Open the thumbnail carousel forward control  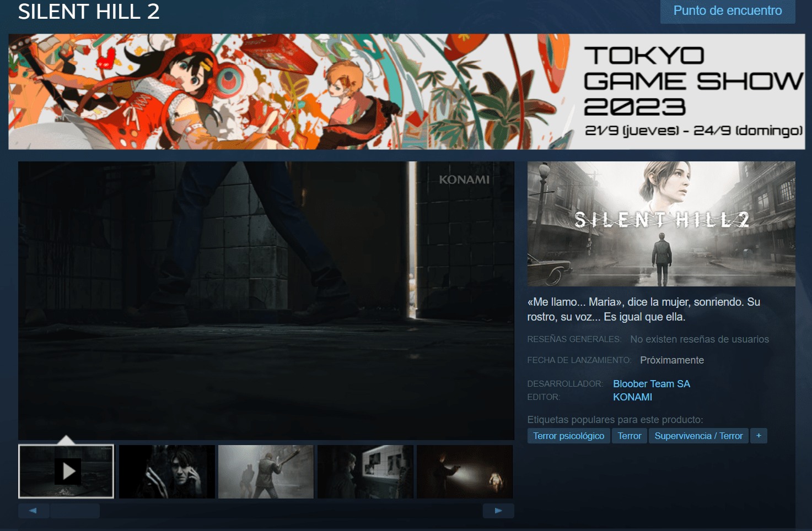[498, 511]
